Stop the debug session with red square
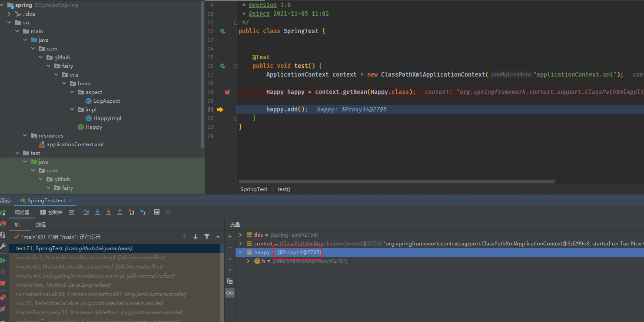Image resolution: width=644 pixels, height=322 pixels. [3, 283]
